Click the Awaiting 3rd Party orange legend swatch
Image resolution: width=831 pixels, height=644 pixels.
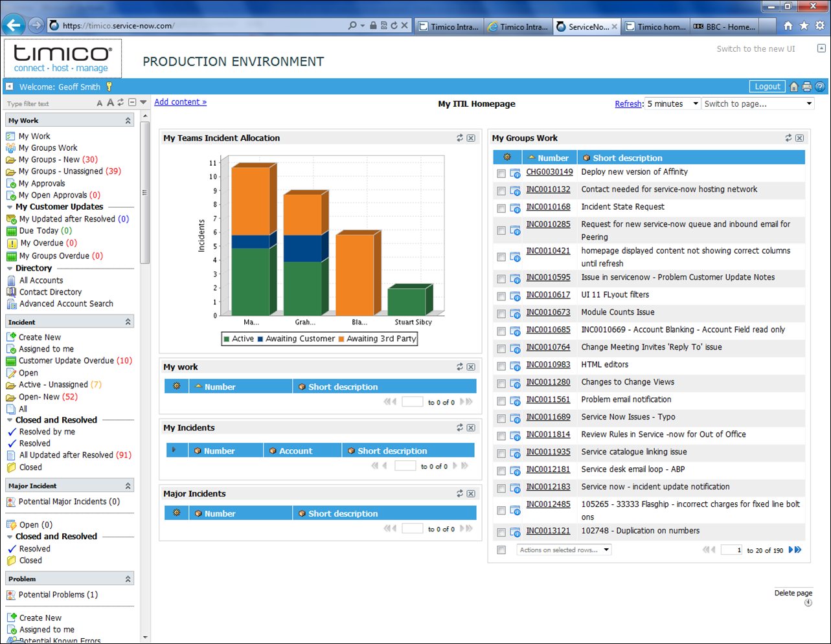[341, 339]
